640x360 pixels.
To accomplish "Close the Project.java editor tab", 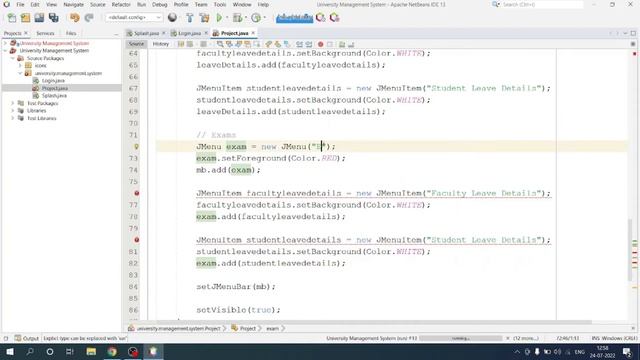I will pos(253,33).
